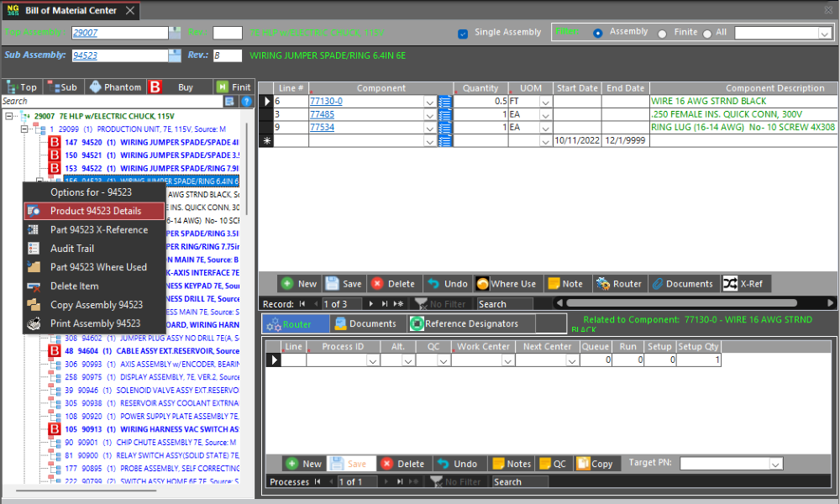Click the blue help icon beside tree search
Viewport: 840px width, 504px height.
tap(246, 102)
